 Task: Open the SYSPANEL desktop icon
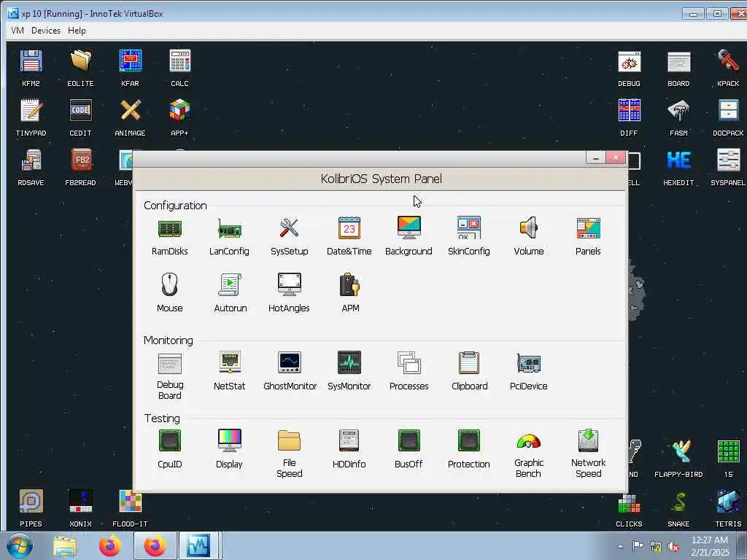pyautogui.click(x=728, y=168)
